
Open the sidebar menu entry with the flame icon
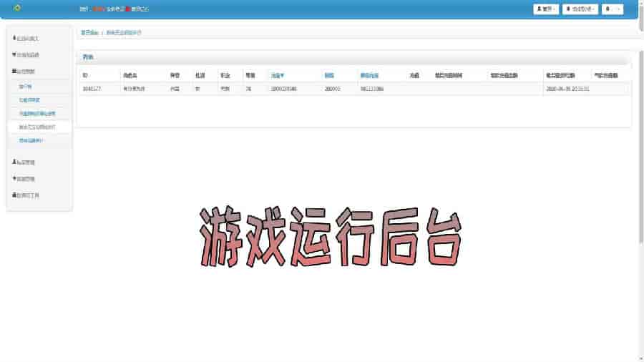coord(26,38)
